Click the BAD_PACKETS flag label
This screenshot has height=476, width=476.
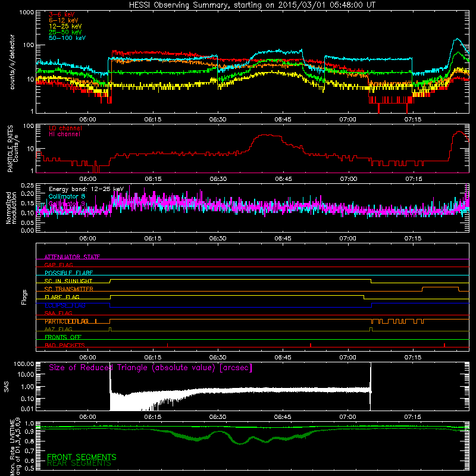(x=65, y=345)
